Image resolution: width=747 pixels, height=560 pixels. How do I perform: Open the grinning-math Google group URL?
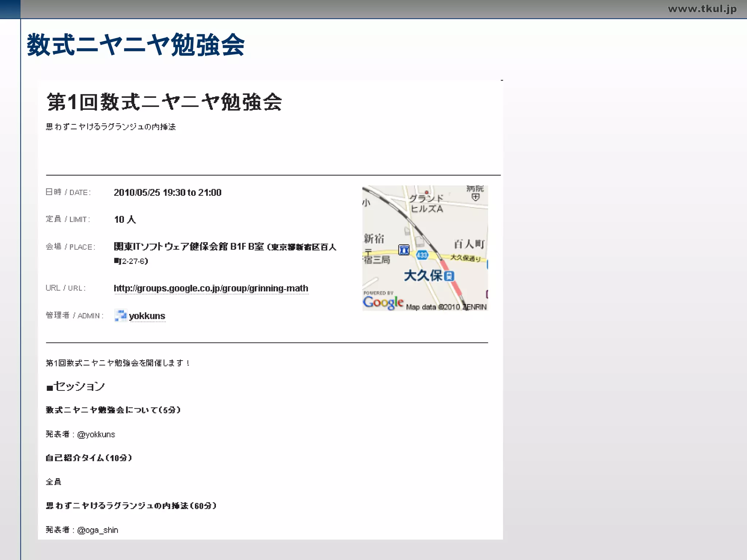[211, 288]
